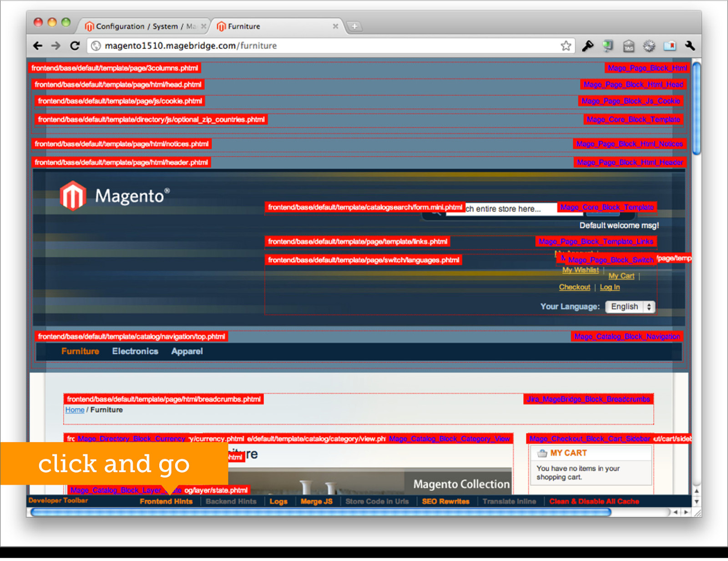The width and height of the screenshot is (728, 561).
Task: Click the cookie.phtml template hint
Action: click(120, 101)
